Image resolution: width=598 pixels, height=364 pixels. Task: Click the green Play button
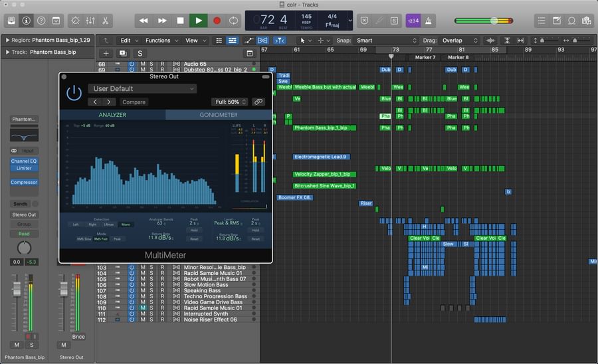click(198, 21)
